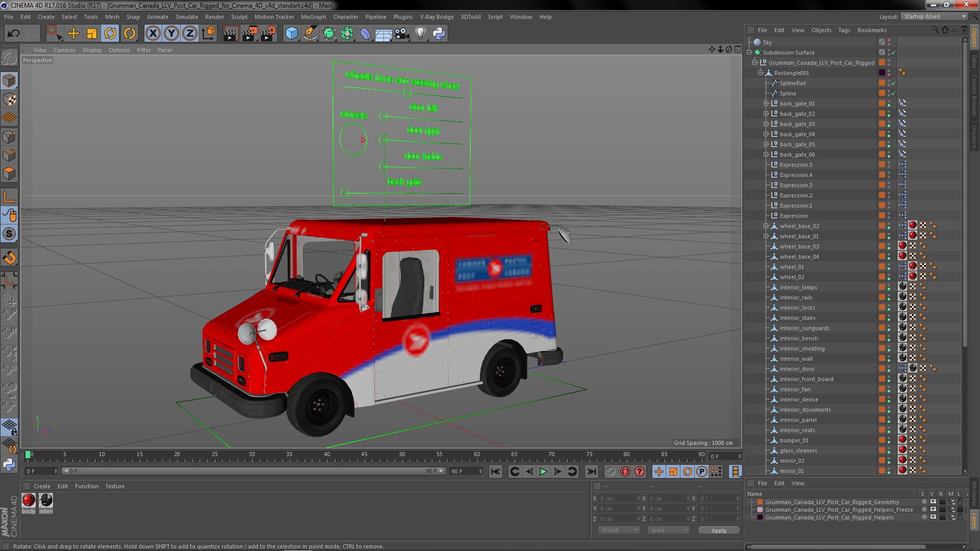980x551 pixels.
Task: Open the timeline dope sheet icon
Action: (735, 472)
